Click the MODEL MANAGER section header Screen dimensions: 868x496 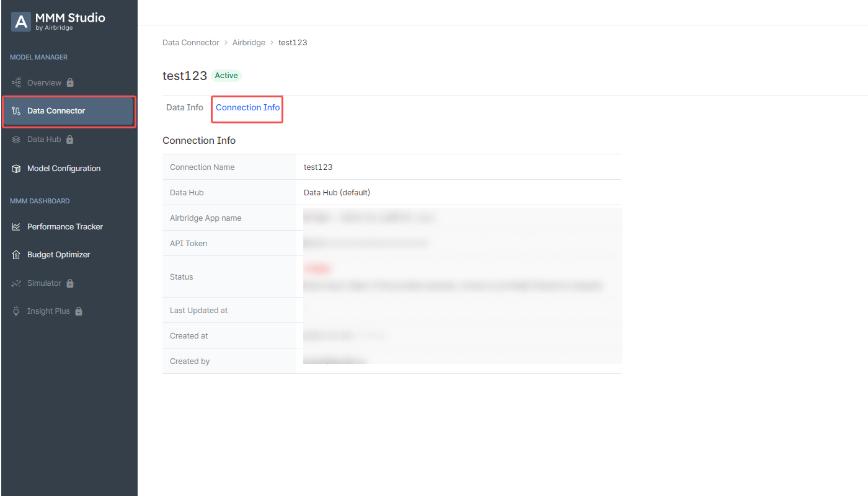pos(38,57)
